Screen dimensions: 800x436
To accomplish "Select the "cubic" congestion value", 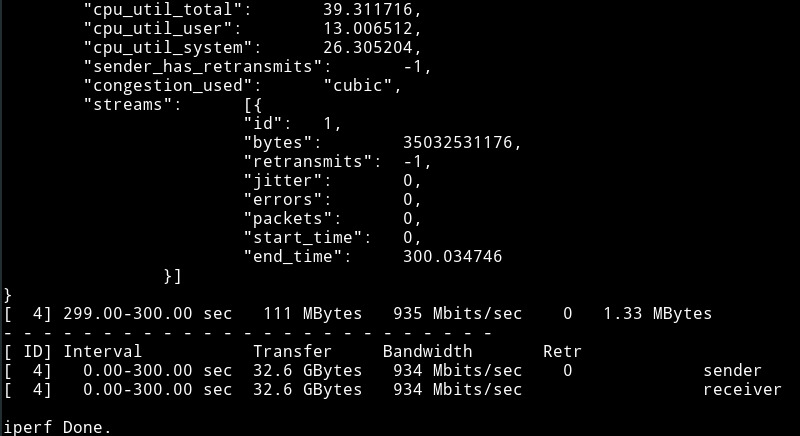I will (362, 86).
